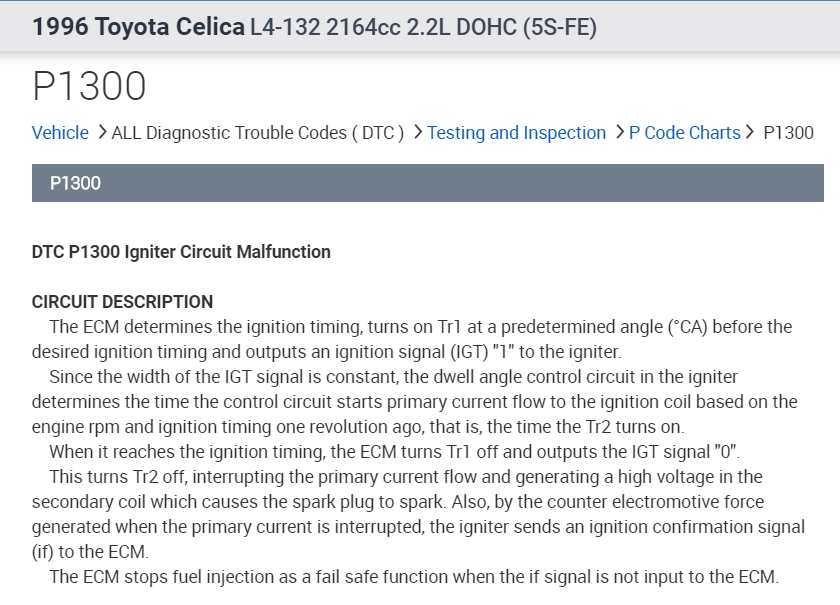Click the chevron right after Vehicle
Image resolution: width=840 pixels, height=605 pixels.
(101, 132)
